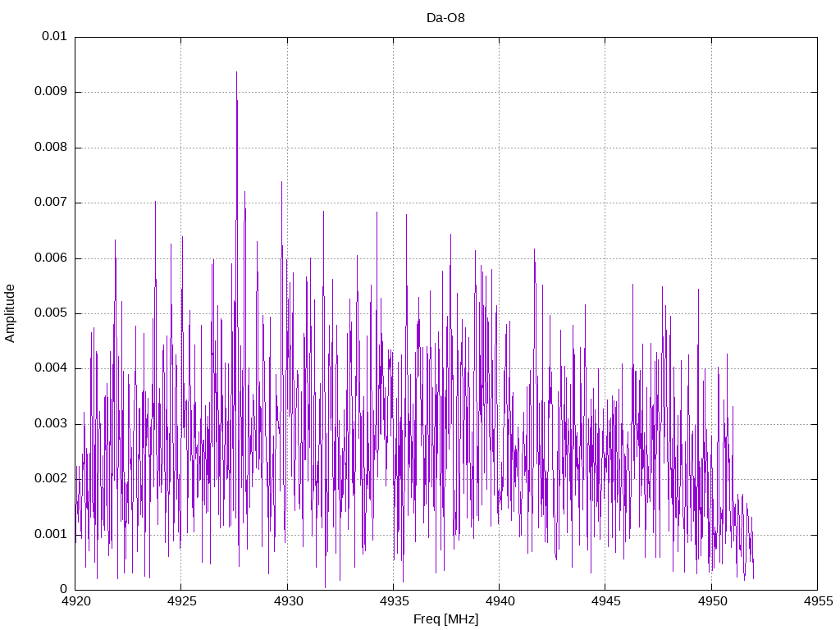Click the 0.004 y-axis tick label
840x630 pixels.
(x=51, y=368)
